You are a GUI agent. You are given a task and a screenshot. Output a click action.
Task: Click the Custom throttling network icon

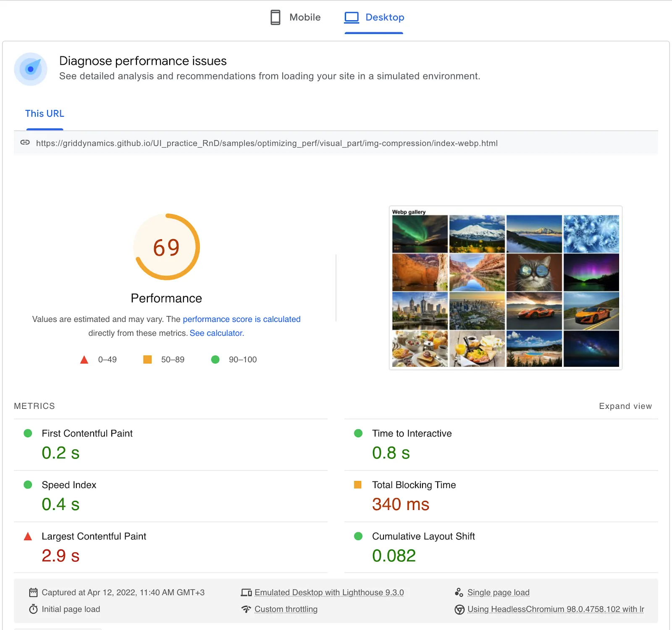(x=247, y=609)
